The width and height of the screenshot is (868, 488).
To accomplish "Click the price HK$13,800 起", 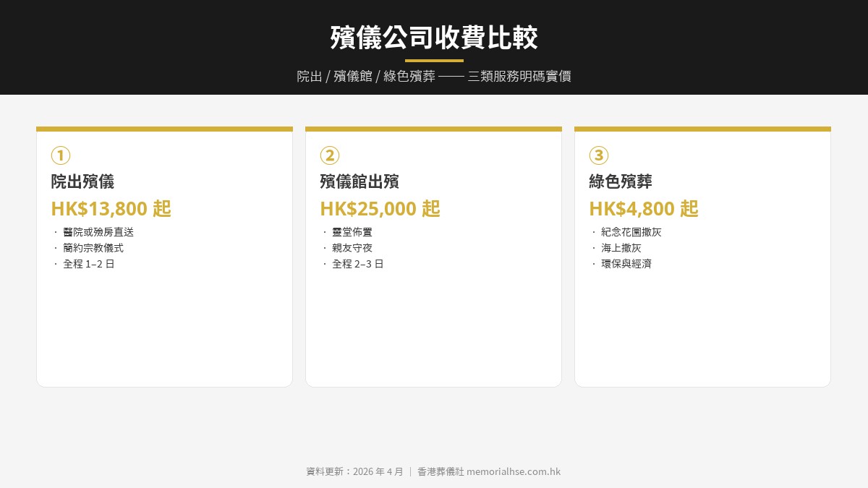I will tap(111, 209).
